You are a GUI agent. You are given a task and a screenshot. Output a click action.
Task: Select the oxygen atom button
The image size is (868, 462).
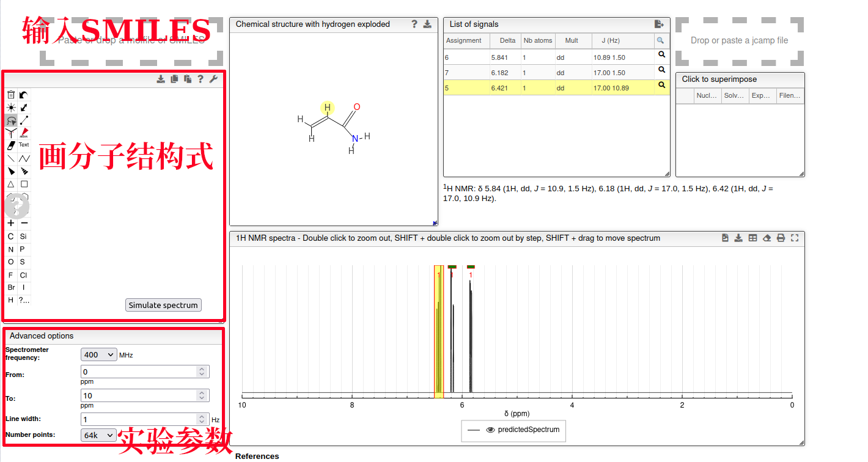[11, 262]
